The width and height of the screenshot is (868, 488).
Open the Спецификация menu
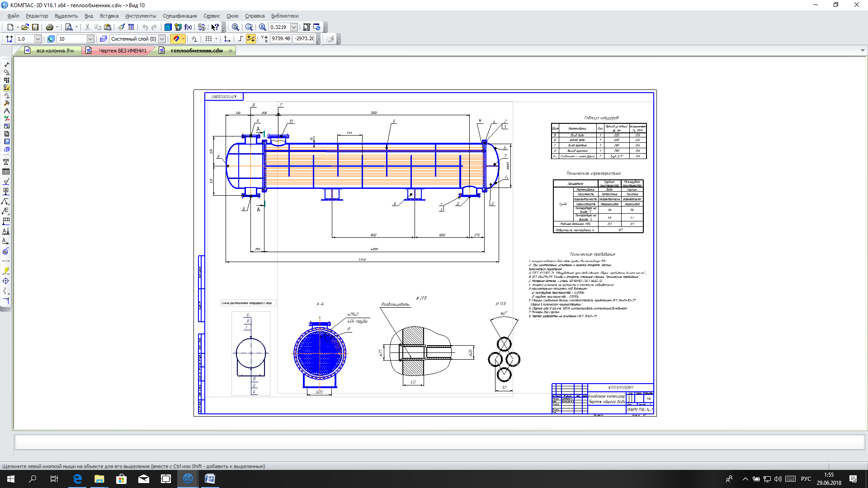[180, 16]
